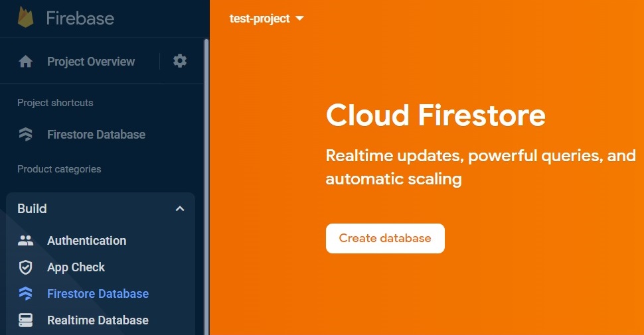Click the blue Firestore Database icon in Build
Viewport: 644px width, 335px height.
[x=25, y=293]
